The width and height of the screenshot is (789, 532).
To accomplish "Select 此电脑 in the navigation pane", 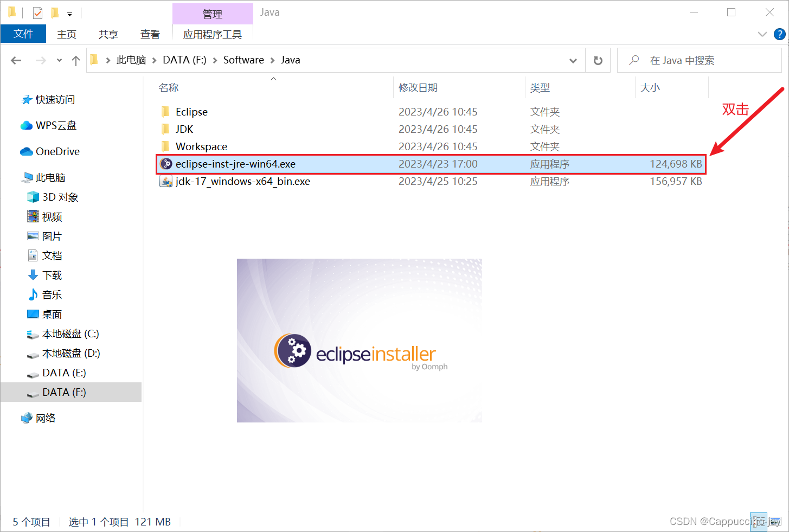I will tap(50, 177).
